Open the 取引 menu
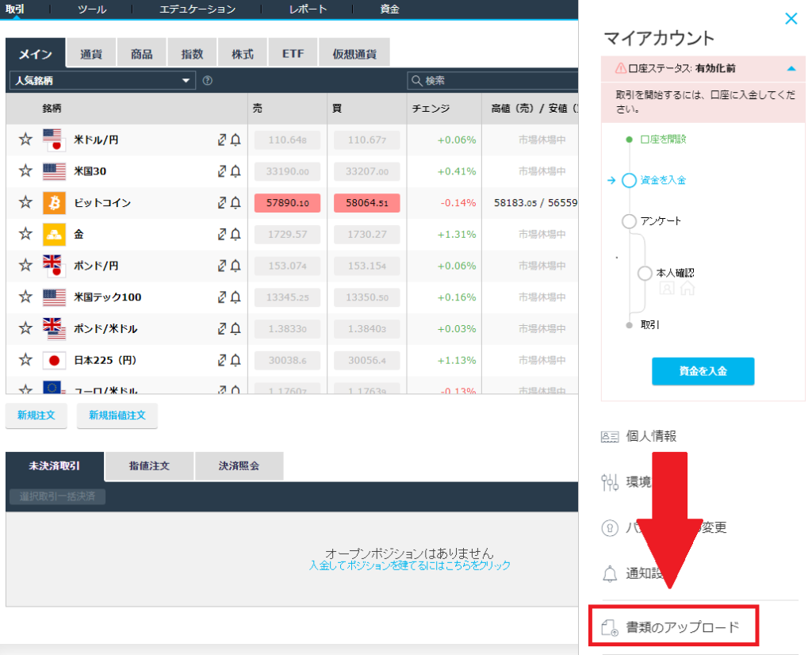Screen dimensions: 812x655 (x=15, y=10)
